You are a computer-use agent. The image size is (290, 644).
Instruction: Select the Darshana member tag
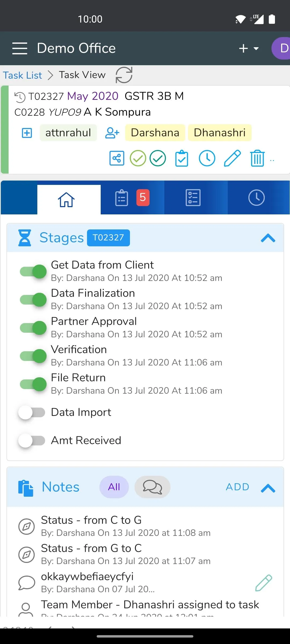coord(155,133)
